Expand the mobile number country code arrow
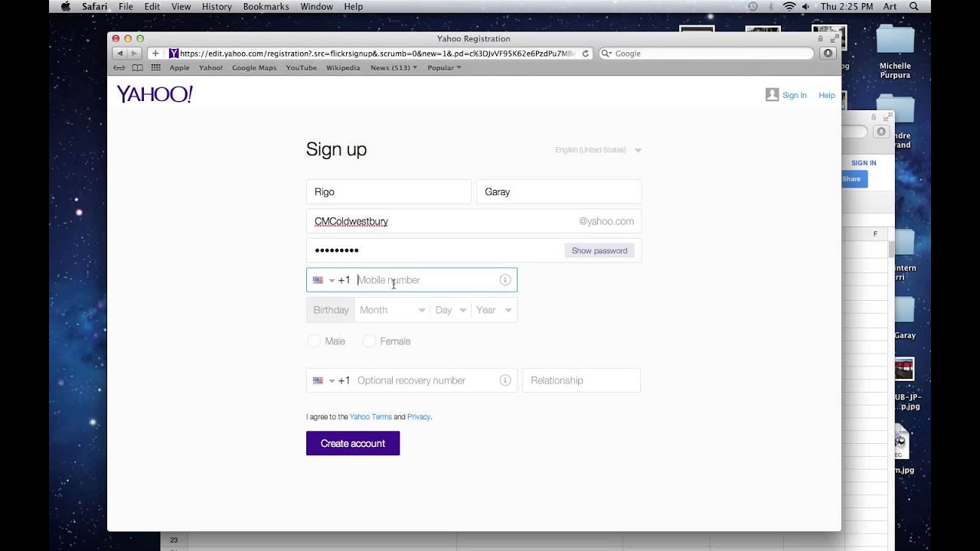980x551 pixels. [x=332, y=281]
